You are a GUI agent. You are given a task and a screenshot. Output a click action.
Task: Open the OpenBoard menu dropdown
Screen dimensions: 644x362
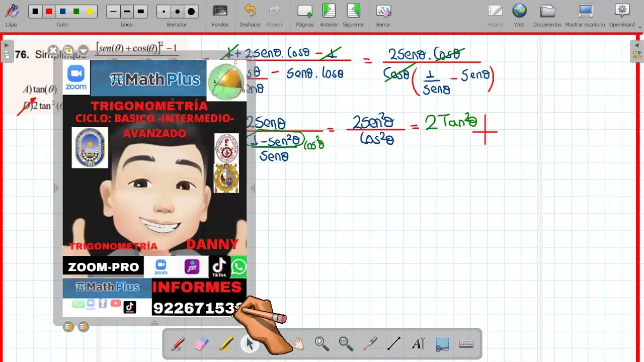[622, 15]
